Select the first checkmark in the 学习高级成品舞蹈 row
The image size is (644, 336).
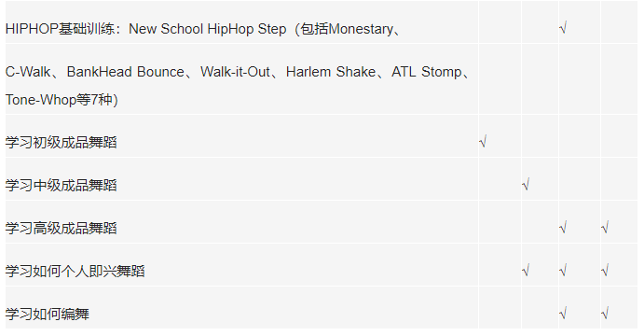point(563,228)
